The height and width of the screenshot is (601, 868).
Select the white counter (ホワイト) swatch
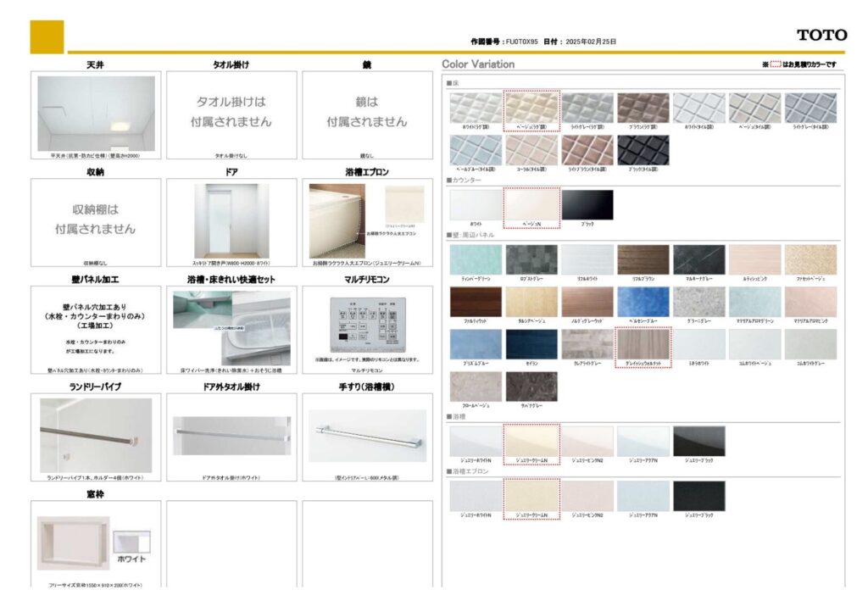pyautogui.click(x=476, y=204)
